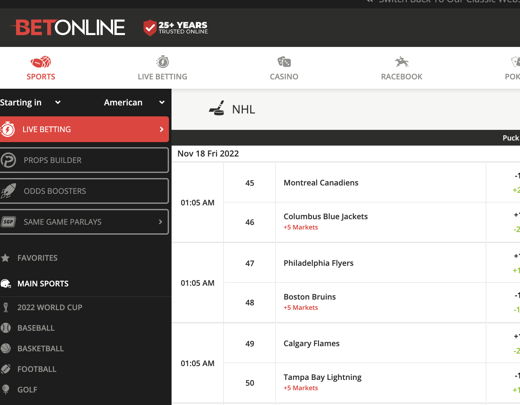Screen dimensions: 520x405
Task: Click the Baseball icon in sidebar
Action: pyautogui.click(x=6, y=328)
